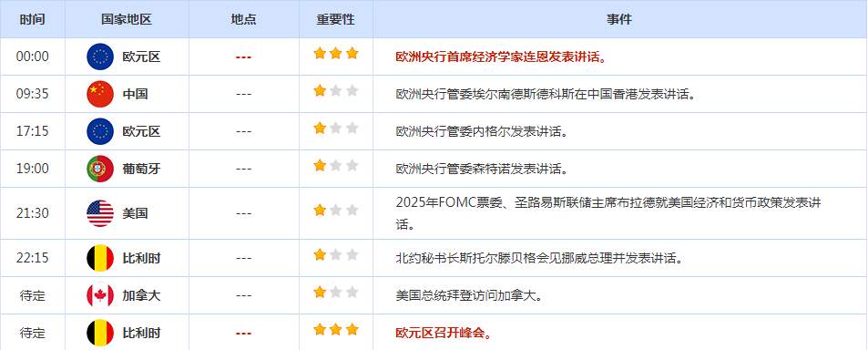868x350 pixels.
Task: Click the --- location cell in the 中国 row
Action: [x=243, y=94]
